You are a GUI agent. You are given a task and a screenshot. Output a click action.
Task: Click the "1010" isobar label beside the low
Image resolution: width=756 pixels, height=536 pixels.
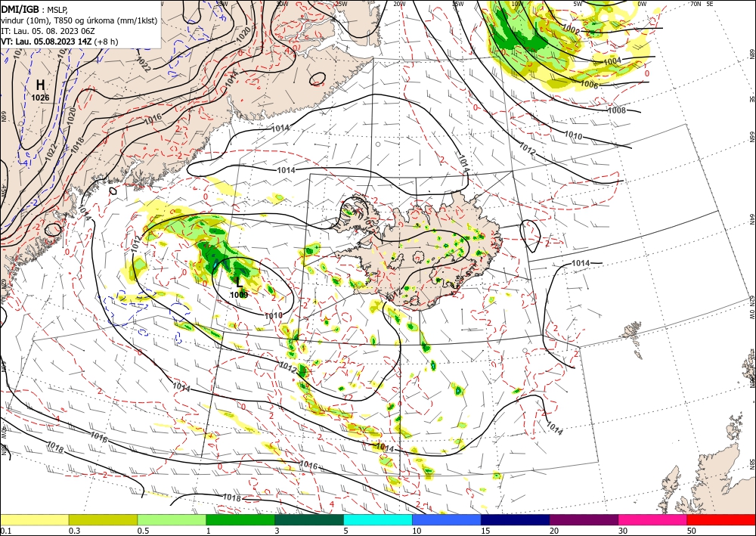(x=274, y=316)
